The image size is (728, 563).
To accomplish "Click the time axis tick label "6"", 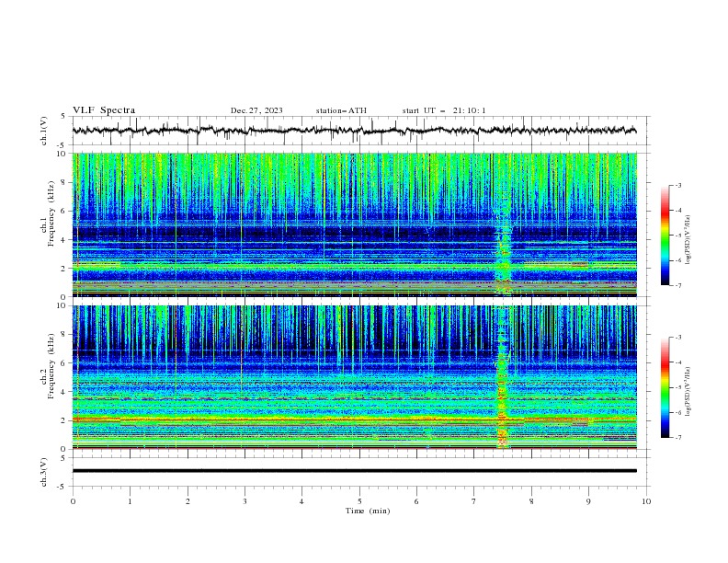I will coord(417,501).
